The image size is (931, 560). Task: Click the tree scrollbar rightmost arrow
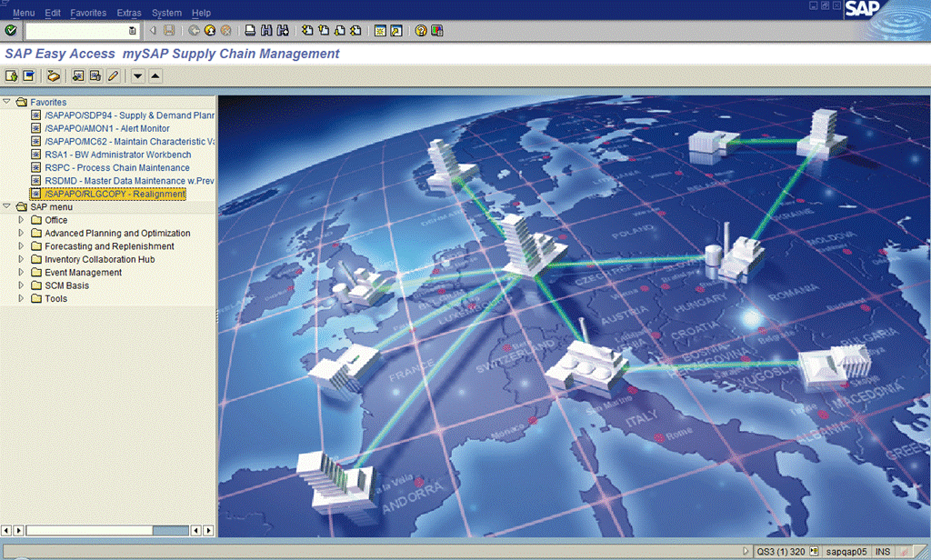[208, 530]
